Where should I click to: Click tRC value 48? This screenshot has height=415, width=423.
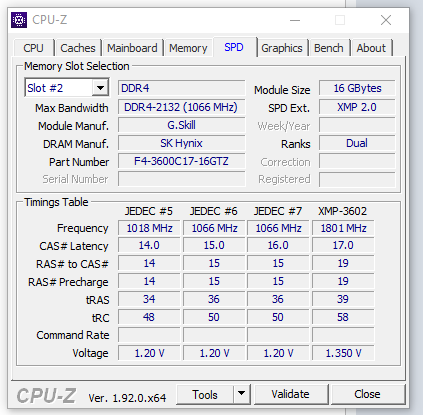pyautogui.click(x=149, y=317)
